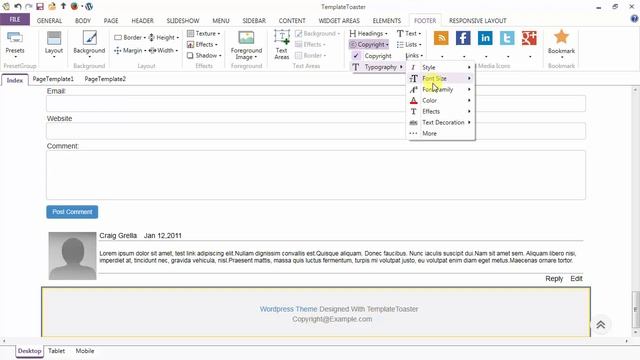Open the Presets gallery
The image size is (640, 360).
(15, 44)
